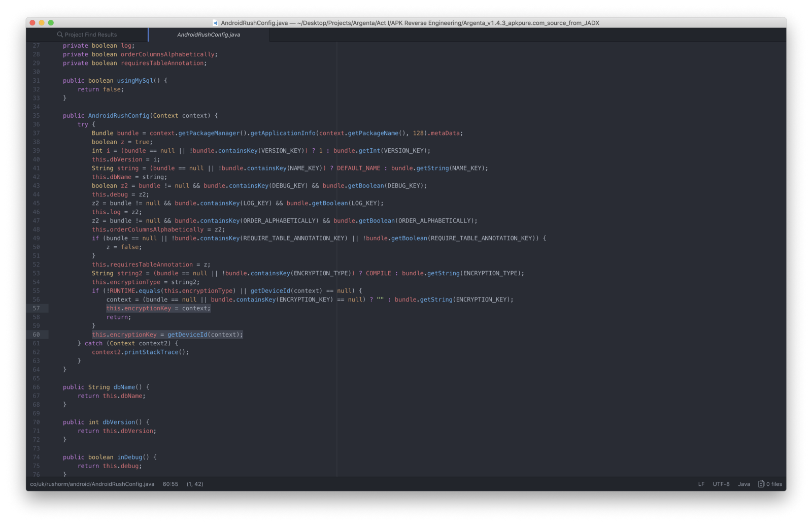Click line number 74 in the gutter
Image resolution: width=812 pixels, height=525 pixels.
coord(37,457)
